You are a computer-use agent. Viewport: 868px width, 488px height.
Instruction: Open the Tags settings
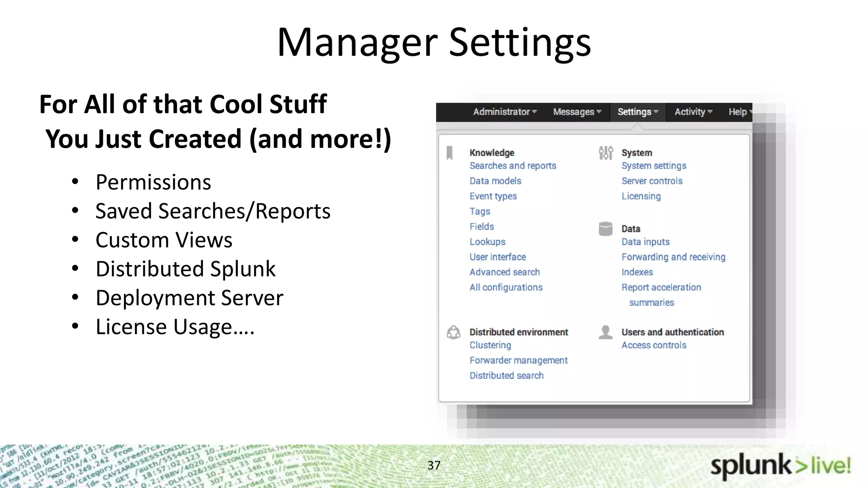(480, 211)
